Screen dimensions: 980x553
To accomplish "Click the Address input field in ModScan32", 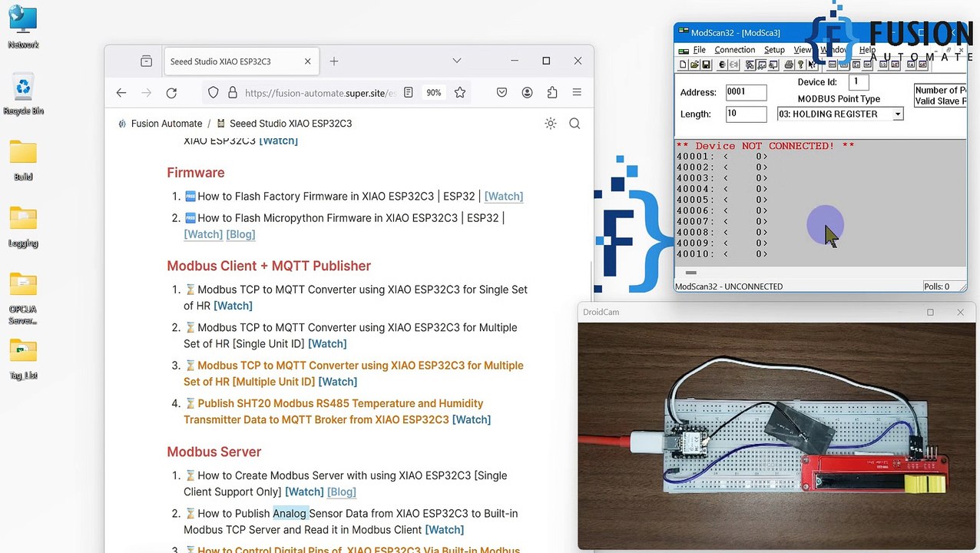I will 746,92.
